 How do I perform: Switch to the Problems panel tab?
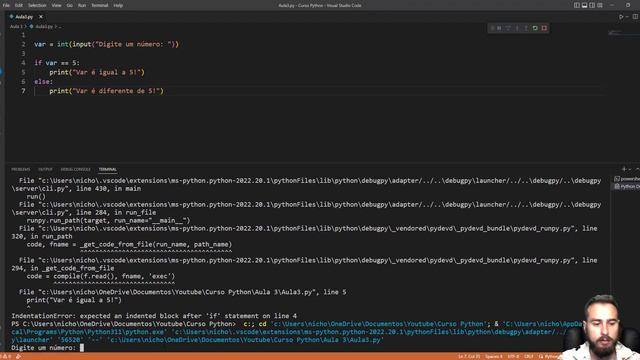pyautogui.click(x=20, y=169)
